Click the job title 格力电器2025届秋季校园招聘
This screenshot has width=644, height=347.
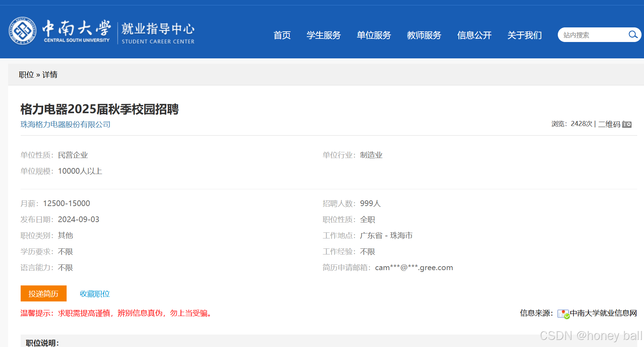(x=100, y=109)
